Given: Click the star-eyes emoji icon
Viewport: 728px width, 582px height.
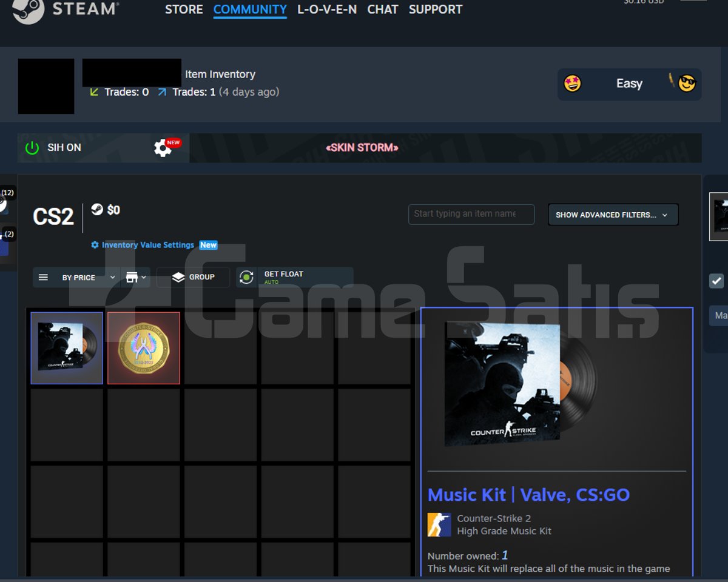Looking at the screenshot, I should point(572,84).
